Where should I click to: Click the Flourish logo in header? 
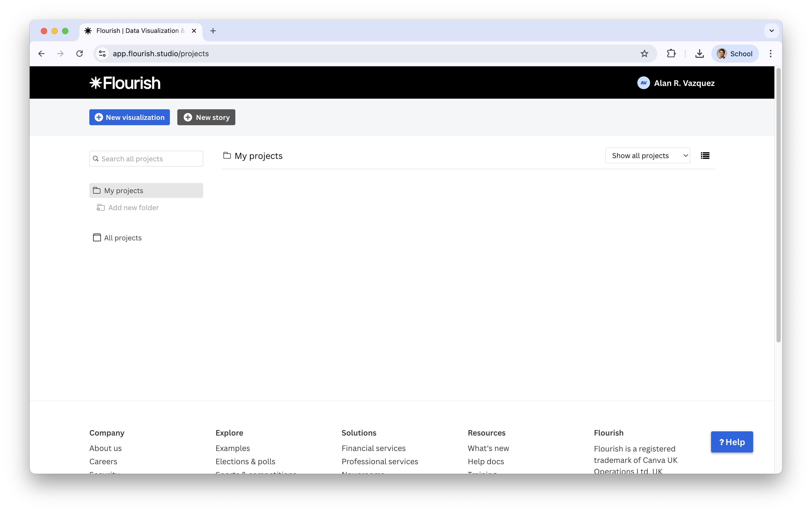125,83
